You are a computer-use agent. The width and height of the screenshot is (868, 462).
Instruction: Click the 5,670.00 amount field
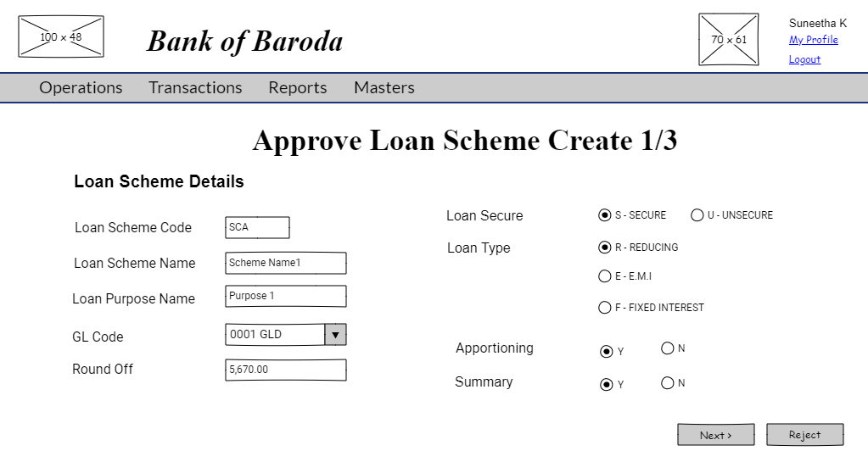coord(285,370)
